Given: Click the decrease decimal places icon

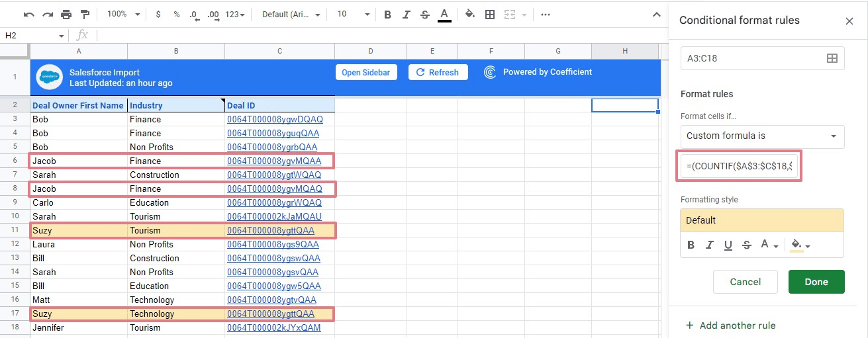Looking at the screenshot, I should (x=193, y=15).
